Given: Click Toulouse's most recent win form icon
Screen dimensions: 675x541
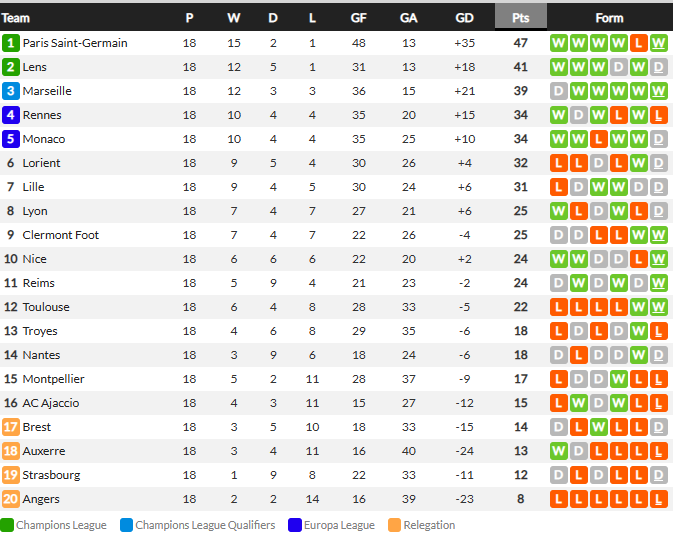Looking at the screenshot, I should pyautogui.click(x=659, y=307).
